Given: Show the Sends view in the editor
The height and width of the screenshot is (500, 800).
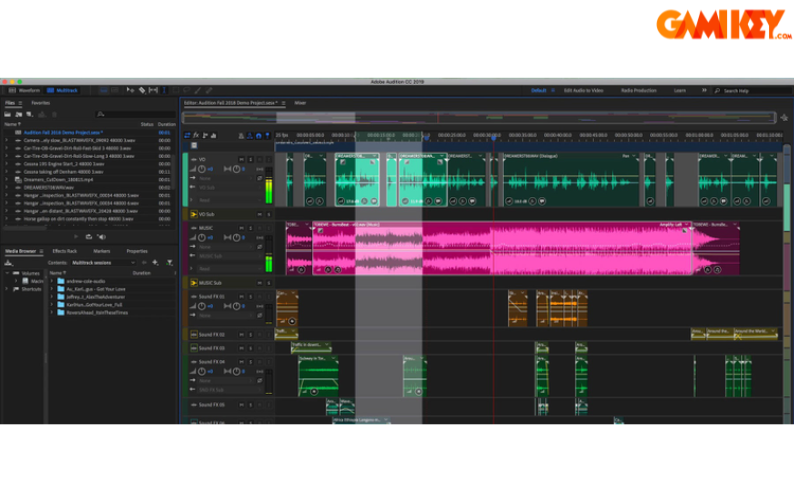Looking at the screenshot, I should (205, 136).
